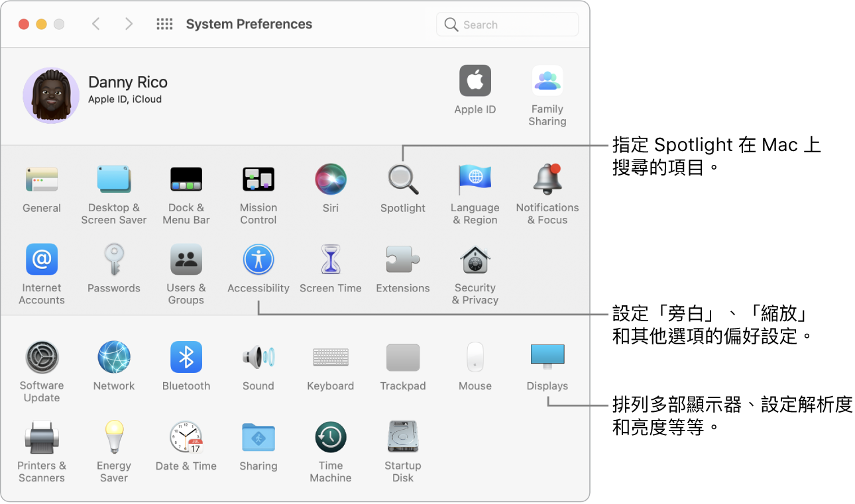855x504 pixels.
Task: Go back with the left chevron
Action: pyautogui.click(x=96, y=24)
